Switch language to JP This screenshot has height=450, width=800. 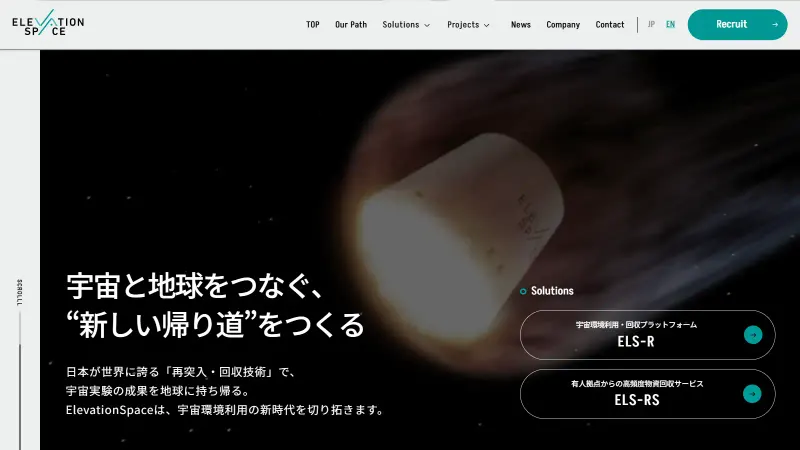click(x=651, y=24)
